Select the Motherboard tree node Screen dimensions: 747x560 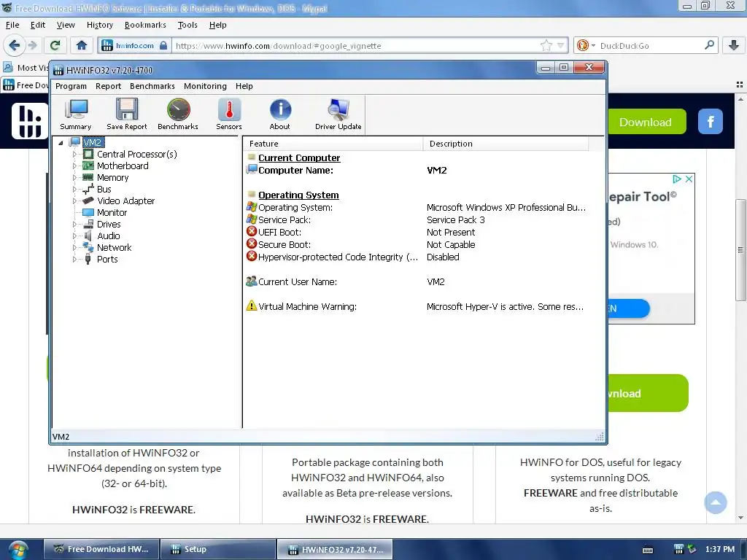(123, 166)
